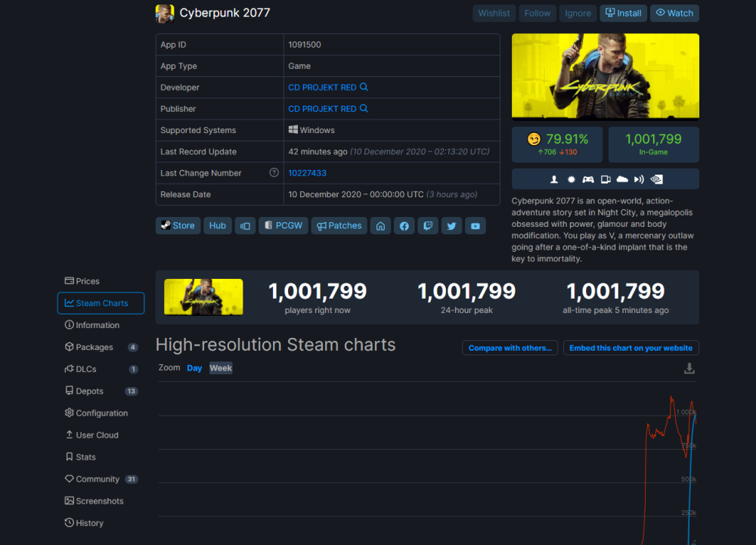Click the Watch button
756x545 pixels.
coord(674,13)
